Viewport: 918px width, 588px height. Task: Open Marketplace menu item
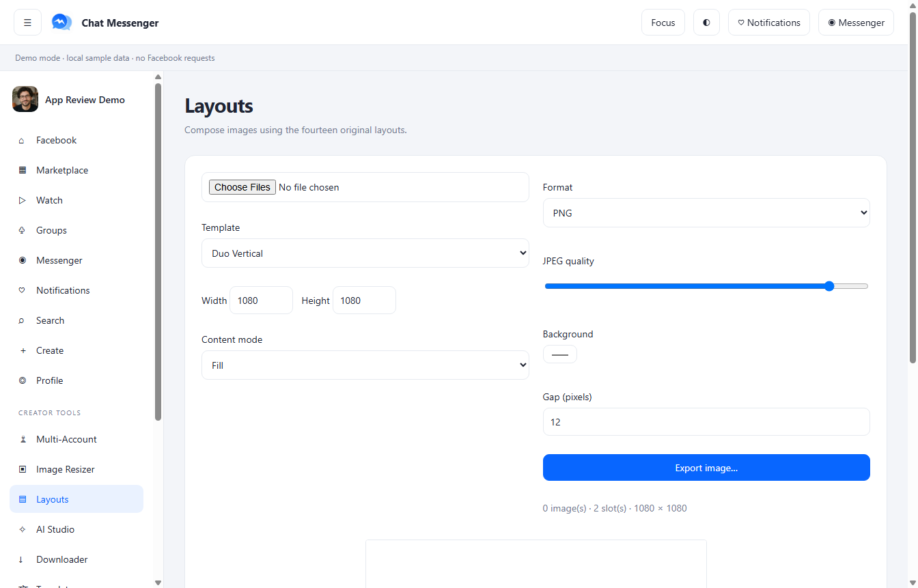point(76,170)
